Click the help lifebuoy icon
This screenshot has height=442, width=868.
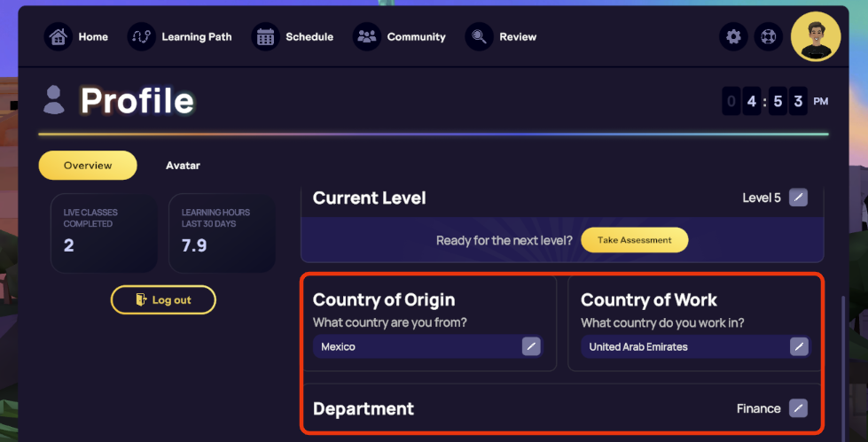(767, 37)
